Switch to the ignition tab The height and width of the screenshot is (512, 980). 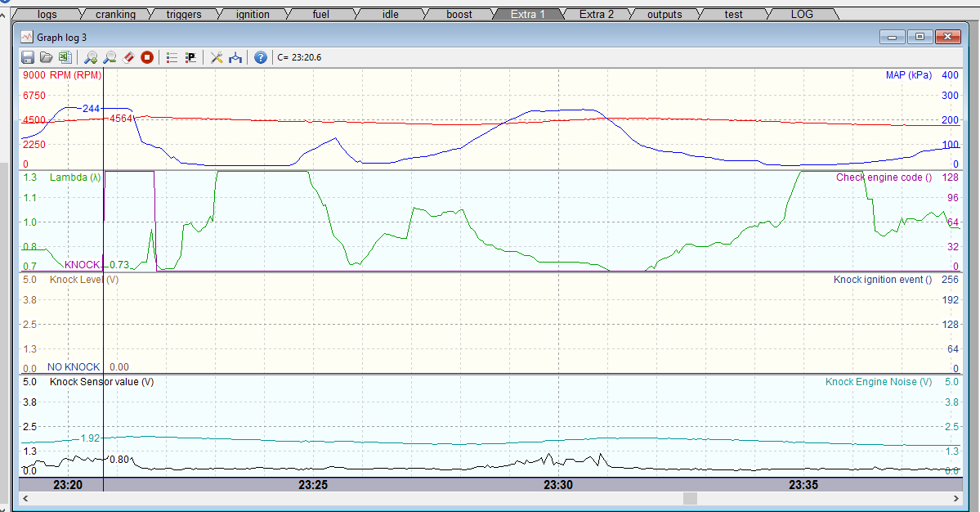(253, 14)
